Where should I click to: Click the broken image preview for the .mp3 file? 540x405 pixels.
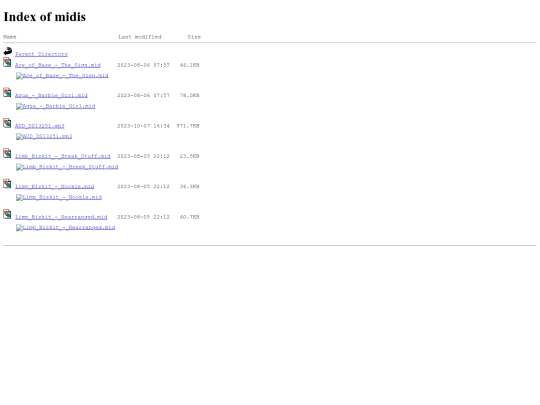tap(44, 137)
